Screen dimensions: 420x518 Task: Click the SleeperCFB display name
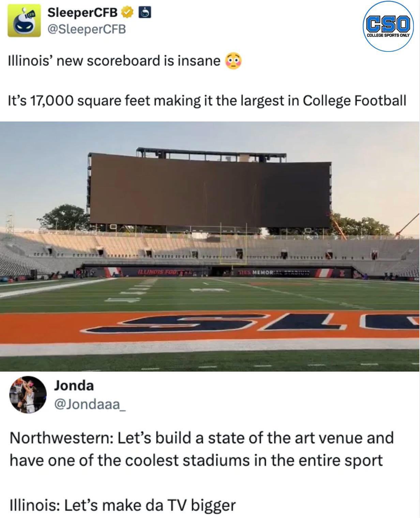82,13
